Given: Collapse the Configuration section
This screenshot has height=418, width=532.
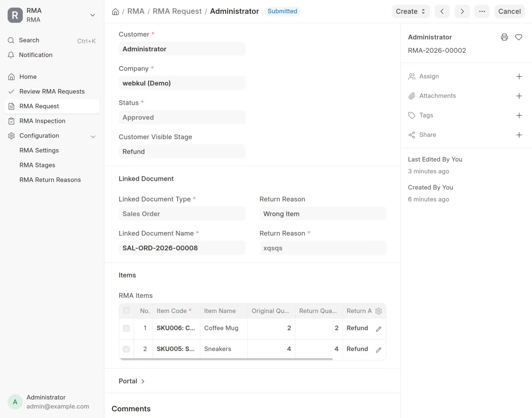Looking at the screenshot, I should (x=93, y=136).
